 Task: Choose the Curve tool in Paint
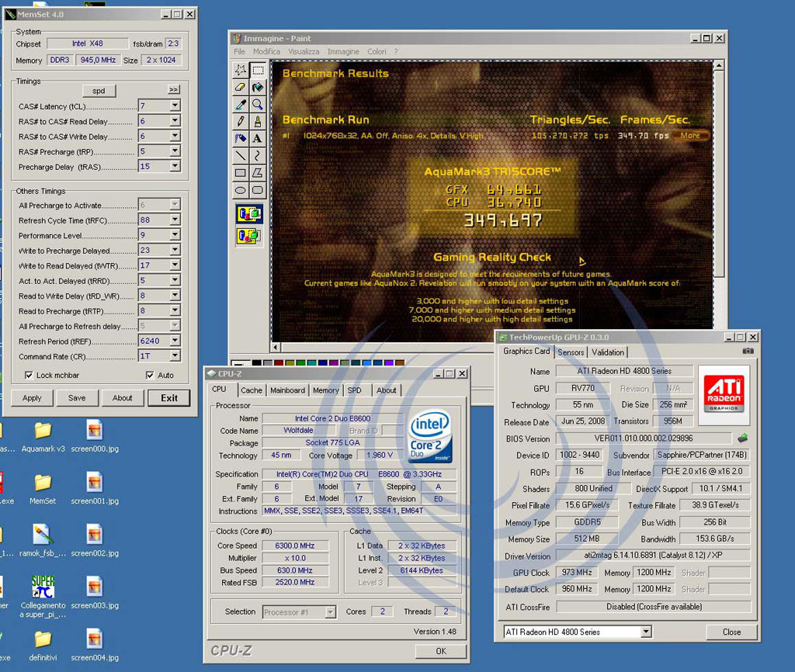tap(258, 155)
